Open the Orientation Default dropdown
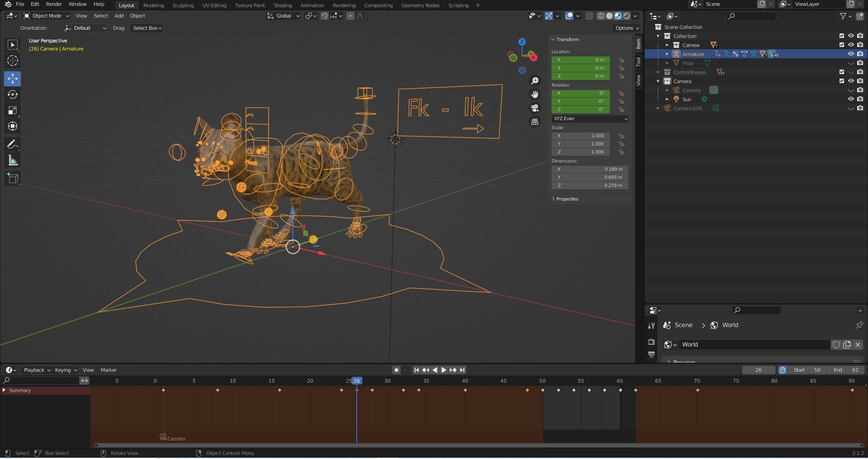Image resolution: width=868 pixels, height=459 pixels. click(85, 28)
